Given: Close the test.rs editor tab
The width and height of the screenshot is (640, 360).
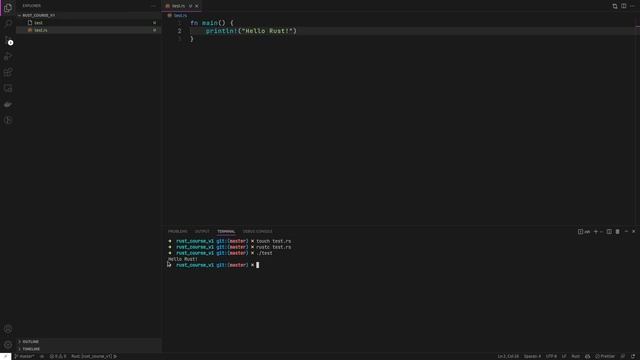Looking at the screenshot, I should (197, 6).
